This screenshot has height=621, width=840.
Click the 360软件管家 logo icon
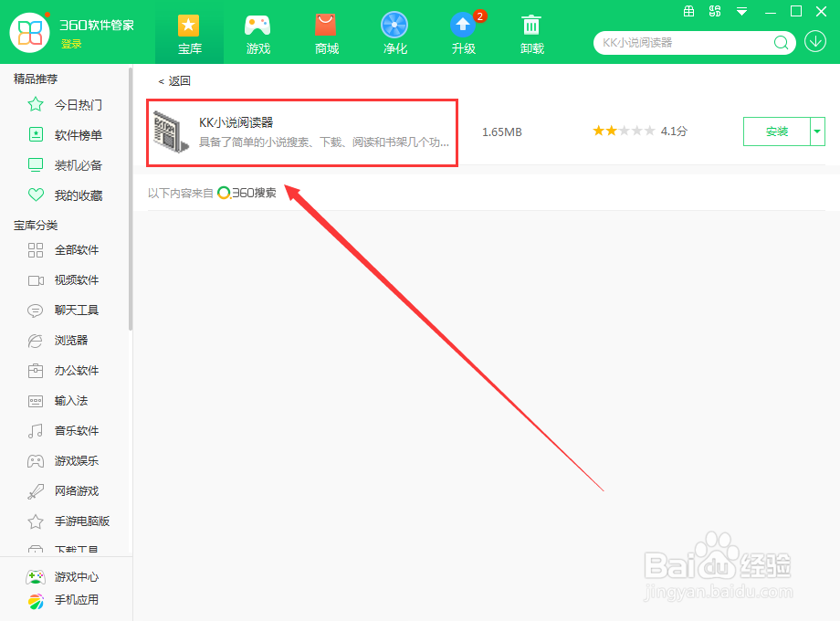(x=30, y=32)
